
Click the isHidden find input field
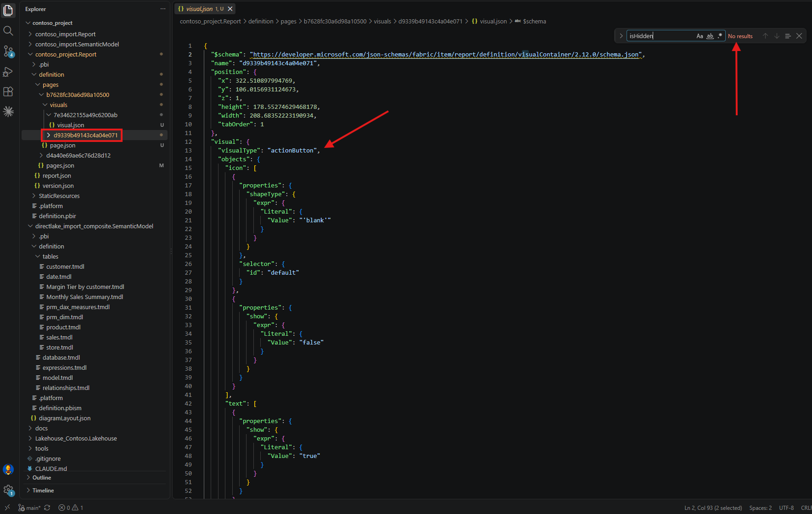point(660,36)
